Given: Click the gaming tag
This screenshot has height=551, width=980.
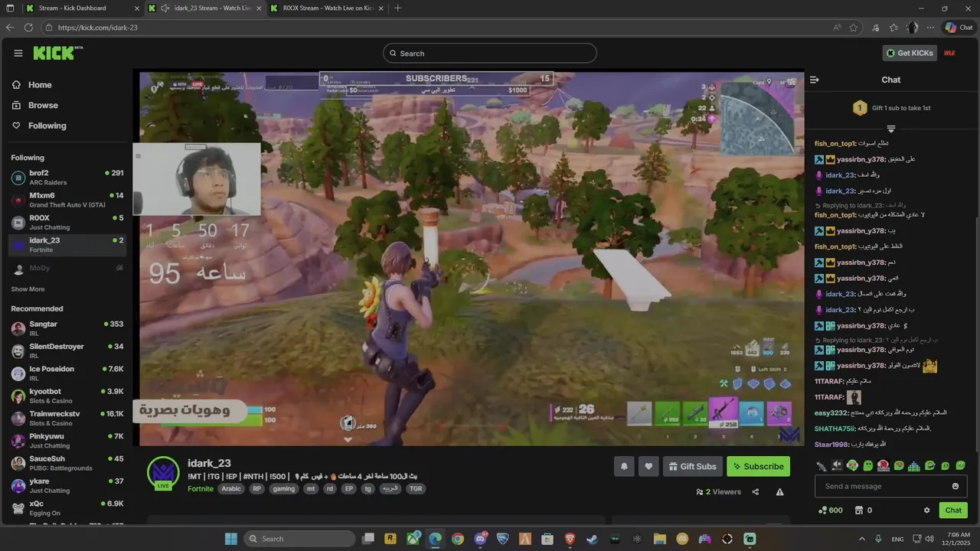Looking at the screenshot, I should 283,489.
